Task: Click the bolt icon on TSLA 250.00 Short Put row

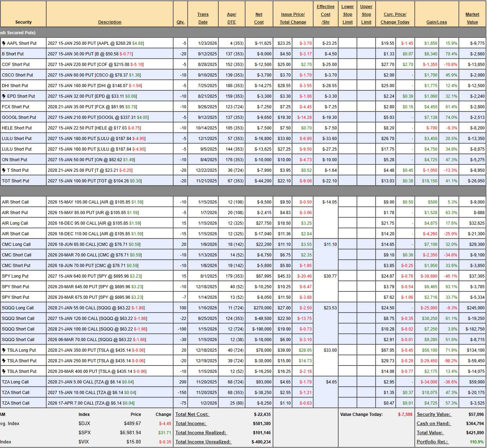Action: [4, 361]
